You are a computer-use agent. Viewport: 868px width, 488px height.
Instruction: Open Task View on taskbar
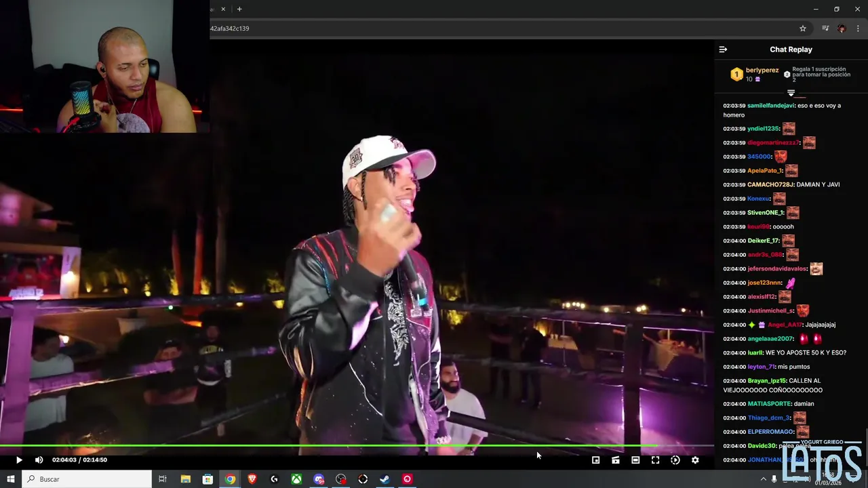[x=163, y=479]
